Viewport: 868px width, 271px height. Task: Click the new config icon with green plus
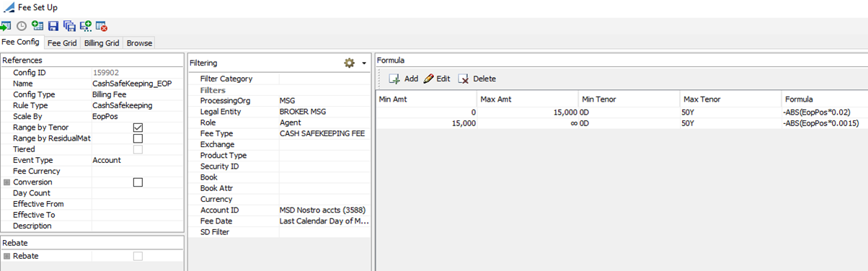(x=37, y=26)
